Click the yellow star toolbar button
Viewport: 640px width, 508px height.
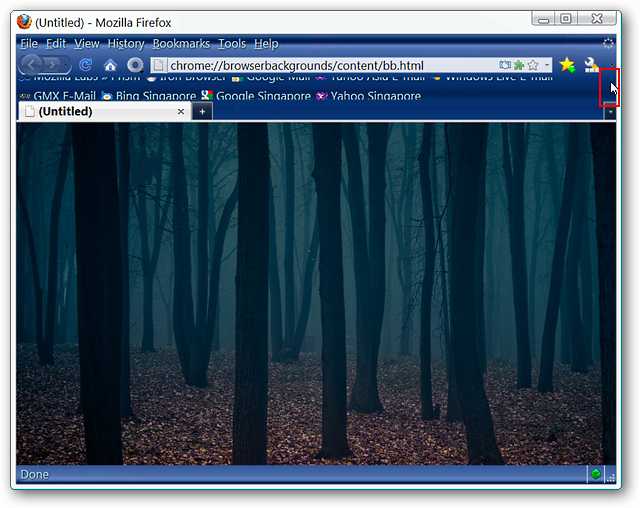(x=567, y=65)
